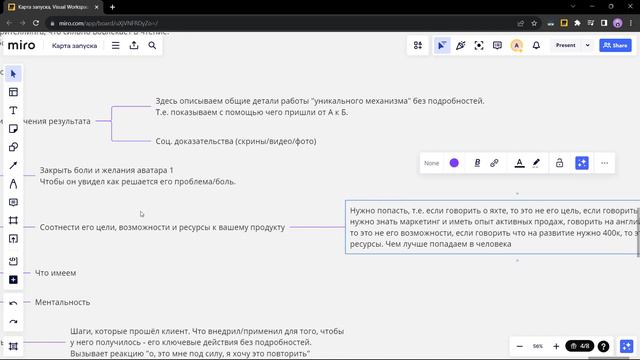Select the Text tool

pos(13,111)
